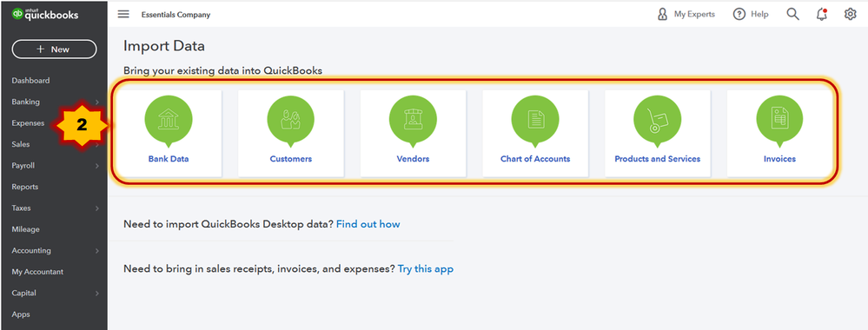Open Sales in the sidebar
This screenshot has width=868, height=330.
(x=21, y=144)
